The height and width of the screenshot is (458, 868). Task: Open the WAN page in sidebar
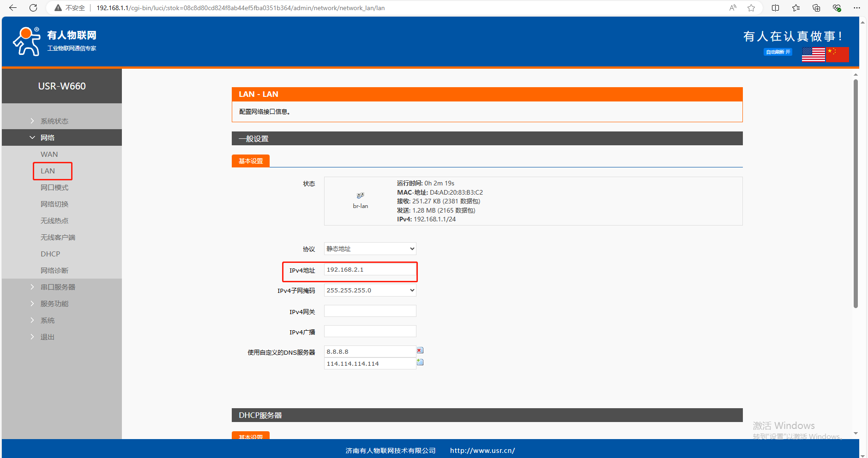49,154
